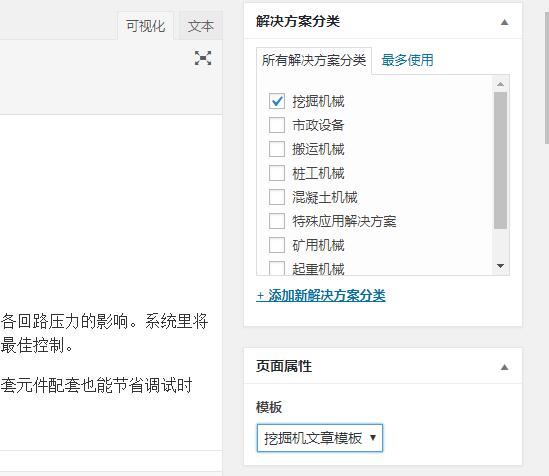Check the 市政设备 category
549x476 pixels.
[x=277, y=125]
